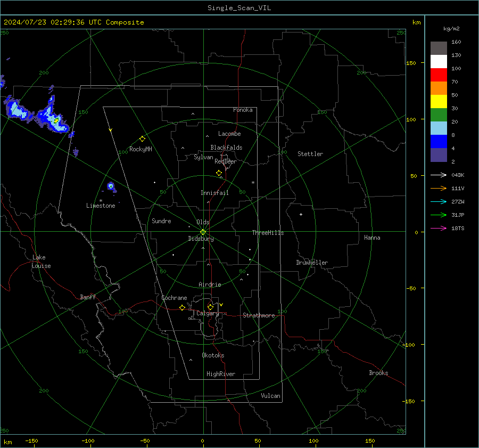Select the yellow diamond marker below Cochrane
Viewport: 479px width, 448px height.
tap(182, 307)
